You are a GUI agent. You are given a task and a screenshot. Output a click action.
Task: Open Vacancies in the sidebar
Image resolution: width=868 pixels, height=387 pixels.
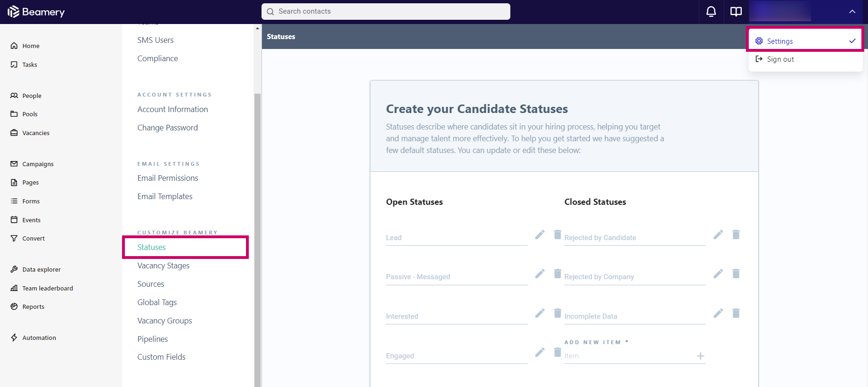point(30,133)
